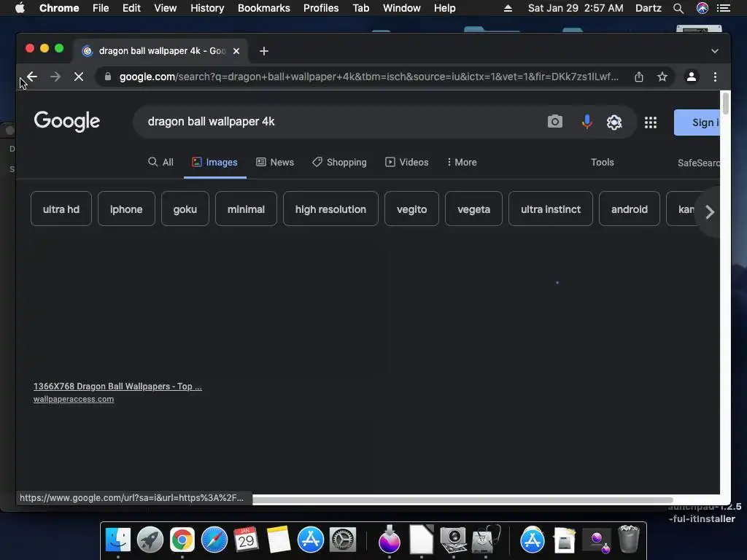This screenshot has width=747, height=560.
Task: Click the Google logo
Action: point(66,122)
